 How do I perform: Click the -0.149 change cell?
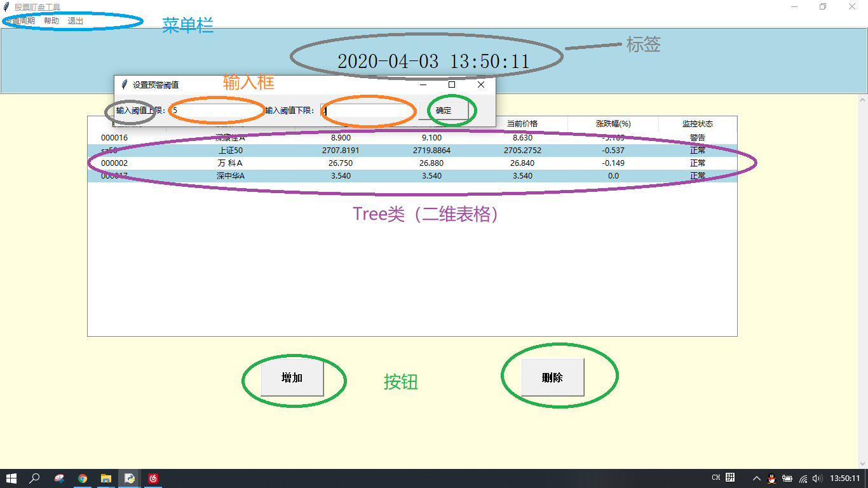tap(613, 163)
